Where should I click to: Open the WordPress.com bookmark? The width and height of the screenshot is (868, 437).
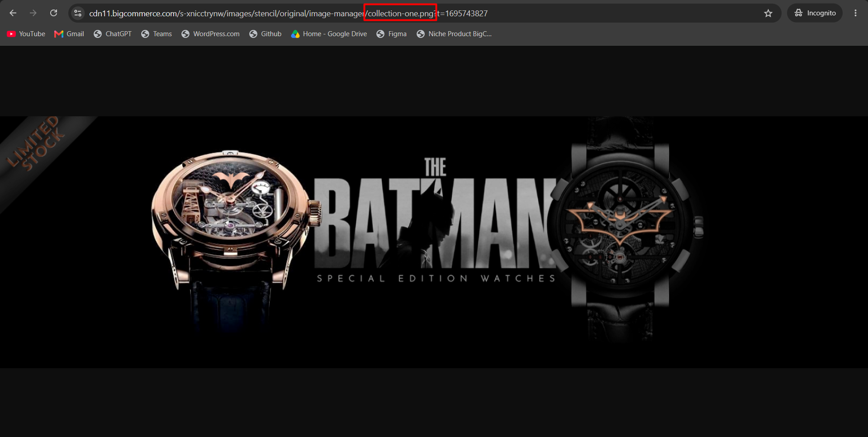tap(211, 34)
